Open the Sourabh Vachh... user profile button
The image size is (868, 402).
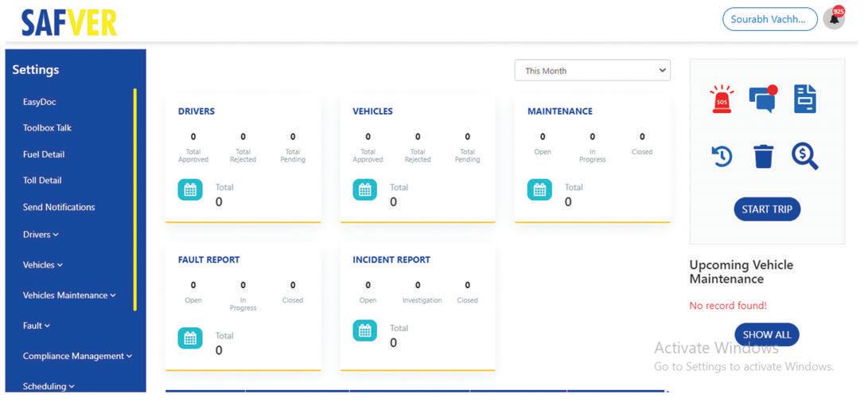(x=769, y=19)
